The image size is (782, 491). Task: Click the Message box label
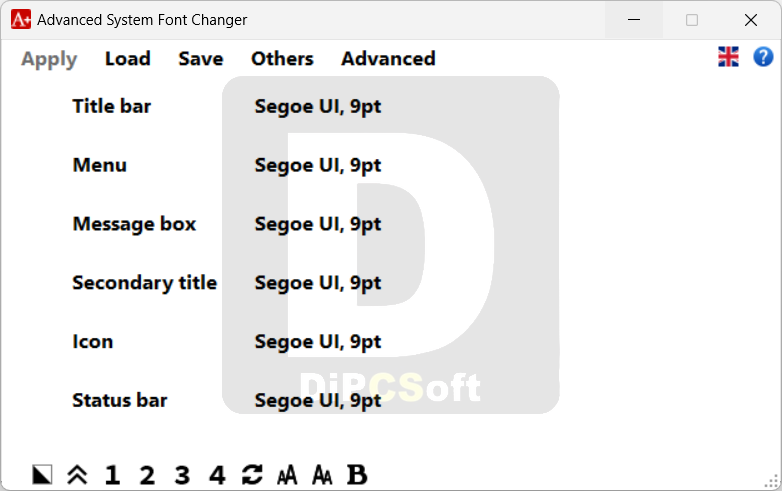(135, 224)
